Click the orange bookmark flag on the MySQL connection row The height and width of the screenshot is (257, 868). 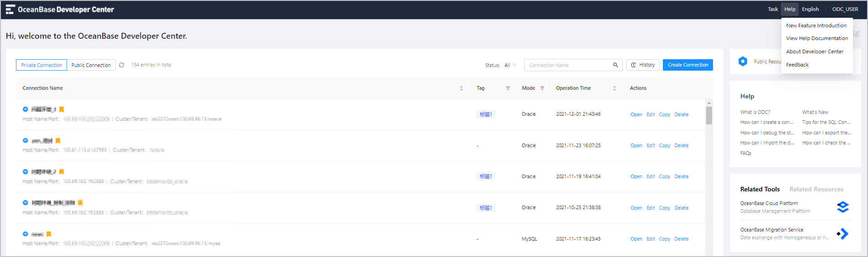tap(49, 234)
